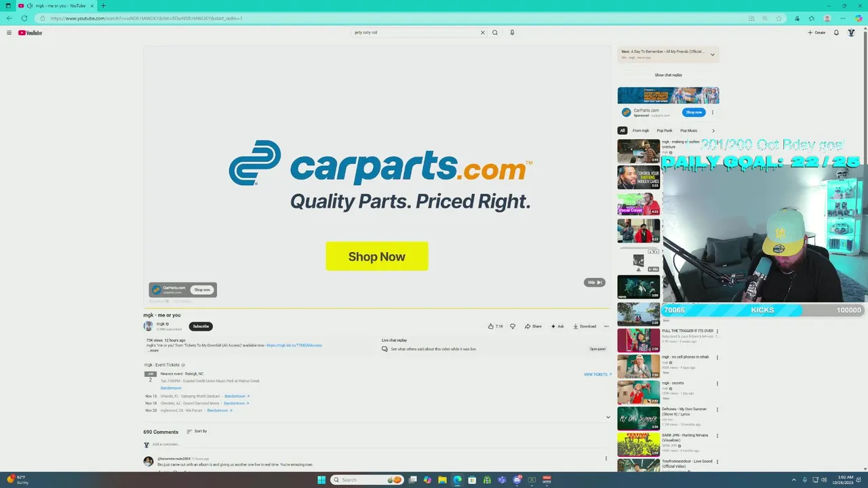This screenshot has height=488, width=868.
Task: Open options for mgk - no cell phones in rehab
Action: [x=717, y=357]
